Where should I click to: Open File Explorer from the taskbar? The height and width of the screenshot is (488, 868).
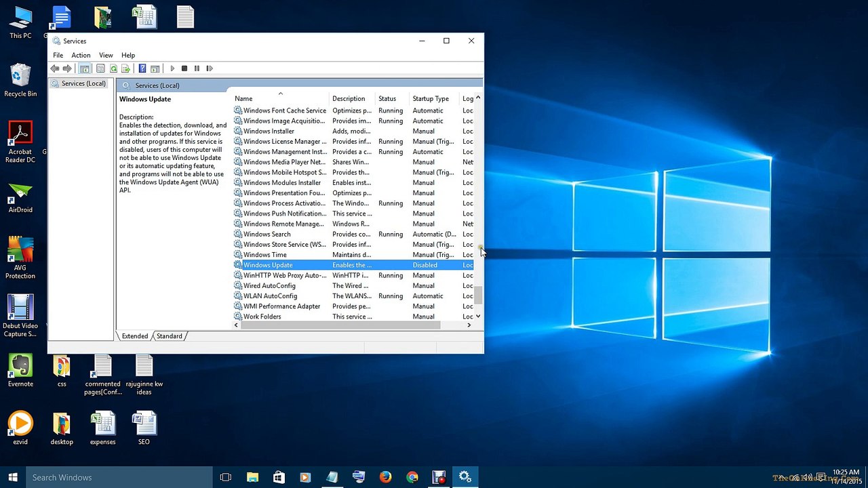252,477
